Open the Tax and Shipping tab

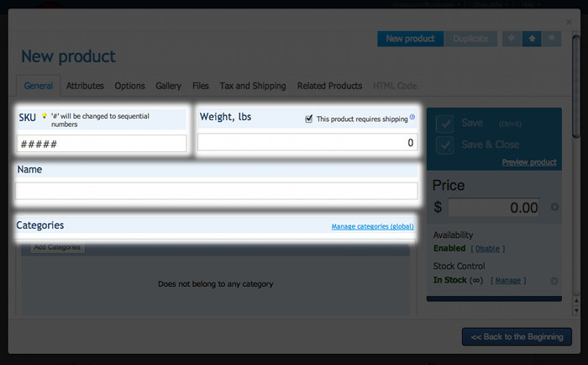(252, 86)
